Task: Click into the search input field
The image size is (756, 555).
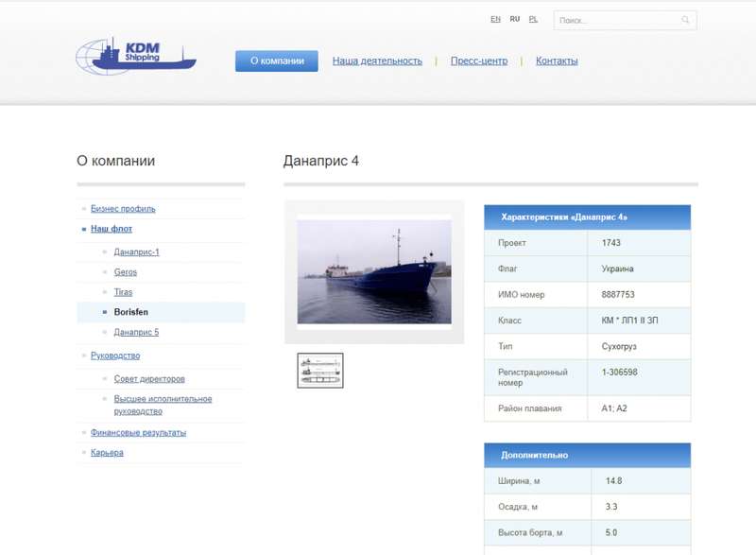Action: [616, 20]
